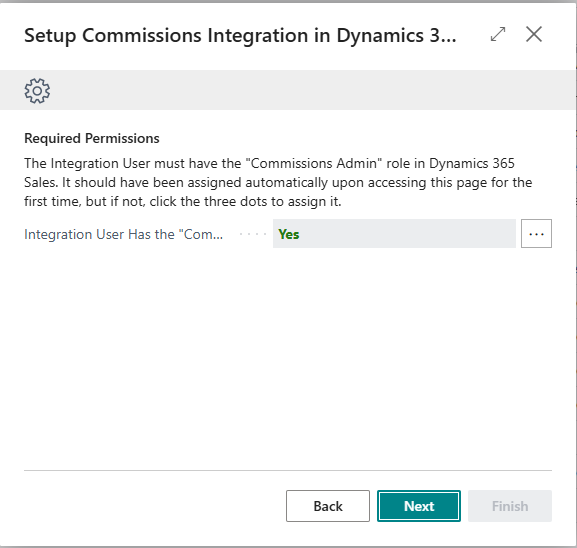The height and width of the screenshot is (548, 577).
Task: Close the Setup Commissions Integration dialog
Action: pyautogui.click(x=534, y=34)
